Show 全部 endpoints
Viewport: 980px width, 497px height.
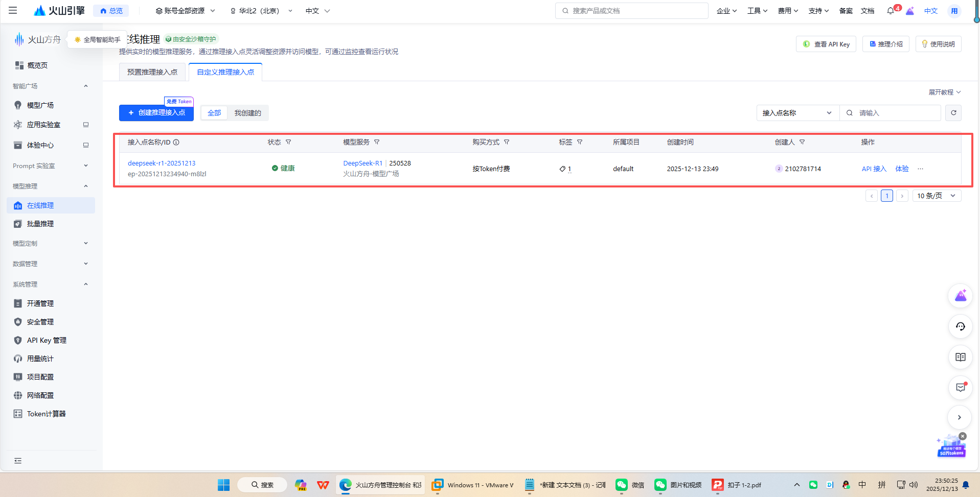coord(214,113)
